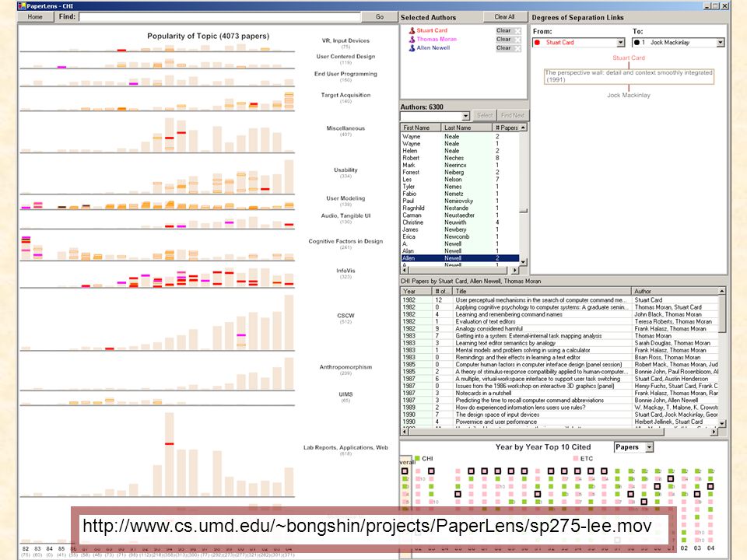Select paper 'Notecards in a nutshell'
The height and width of the screenshot is (560, 747).
(x=559, y=393)
